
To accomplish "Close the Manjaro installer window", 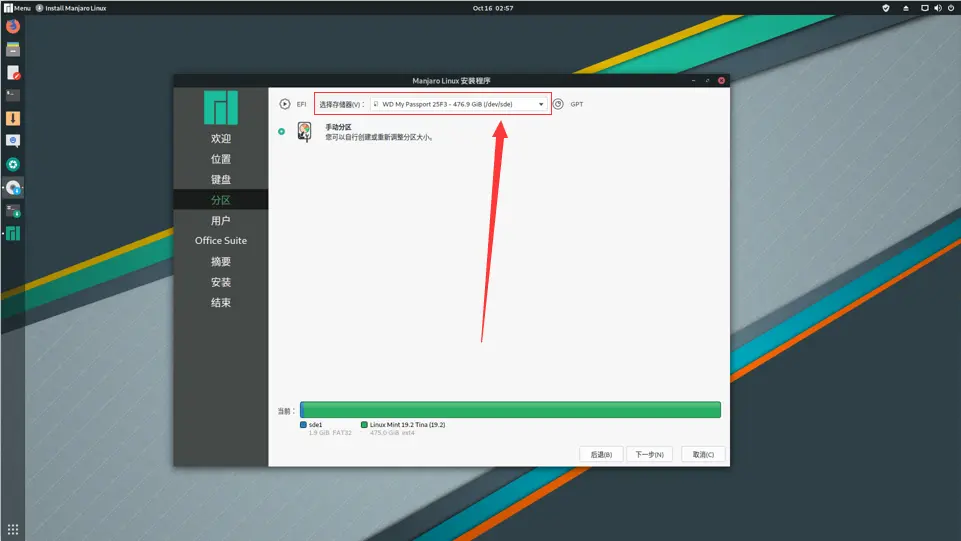I will (721, 80).
